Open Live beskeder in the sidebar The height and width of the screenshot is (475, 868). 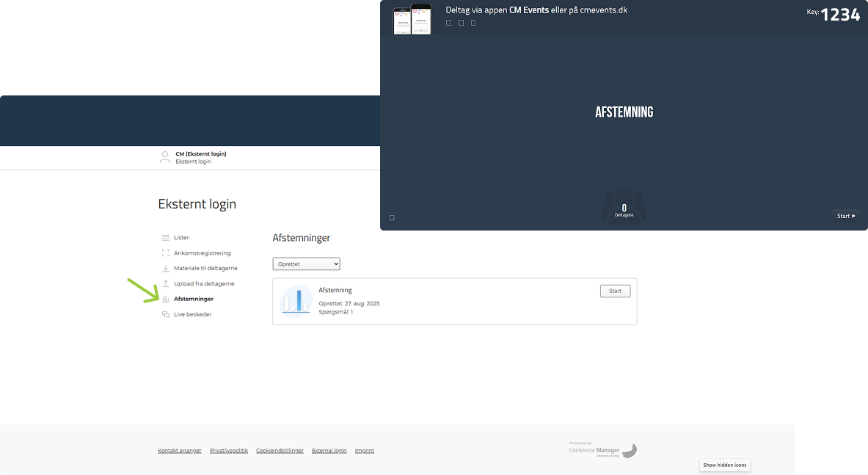tap(186, 314)
